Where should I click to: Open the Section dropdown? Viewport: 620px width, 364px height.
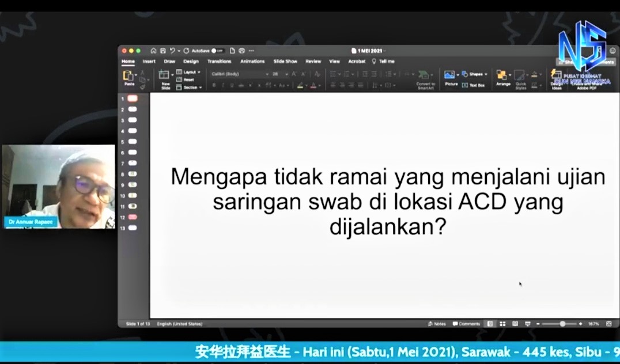pyautogui.click(x=190, y=88)
